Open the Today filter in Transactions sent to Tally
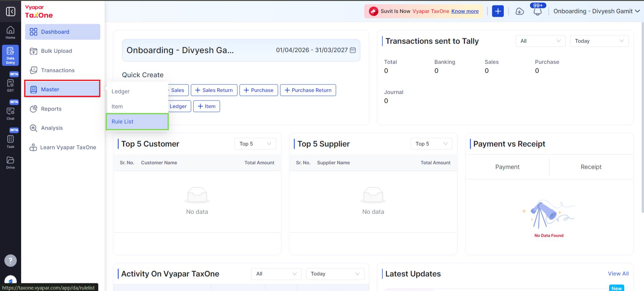The width and height of the screenshot is (644, 291). point(599,41)
